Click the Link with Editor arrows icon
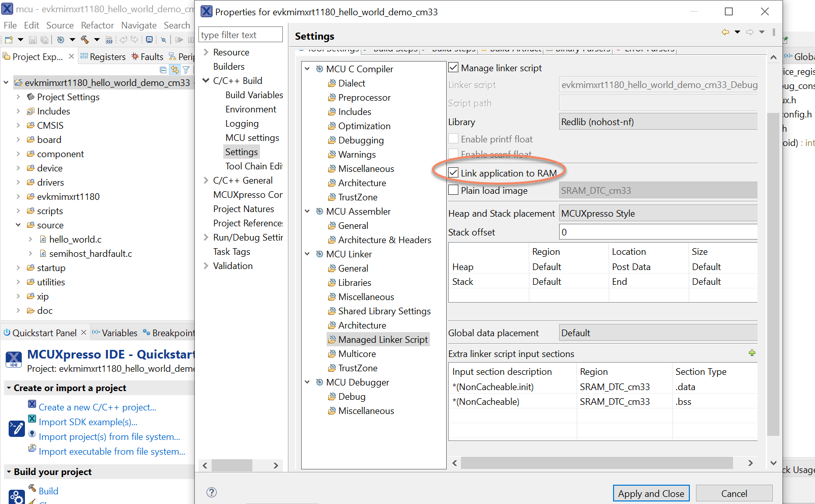The width and height of the screenshot is (815, 504). tap(174, 70)
